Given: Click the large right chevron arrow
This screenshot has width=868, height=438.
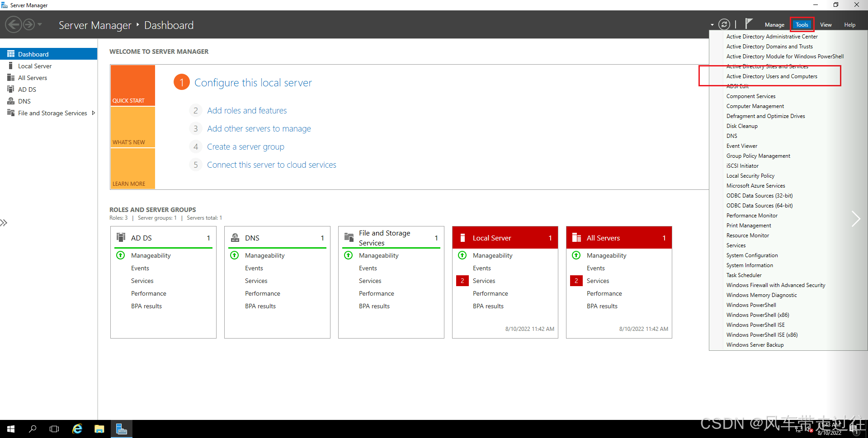Looking at the screenshot, I should coord(856,219).
